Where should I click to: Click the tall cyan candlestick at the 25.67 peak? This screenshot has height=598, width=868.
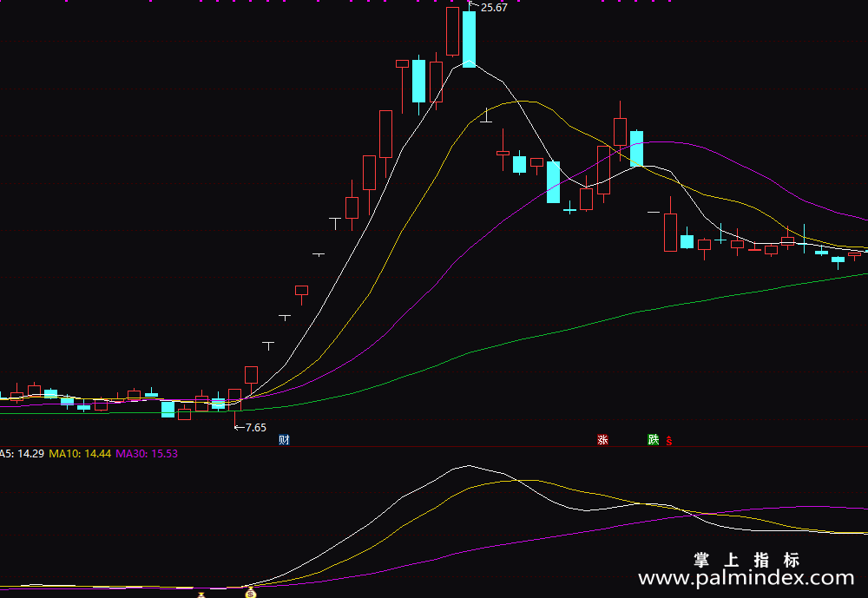[469, 39]
